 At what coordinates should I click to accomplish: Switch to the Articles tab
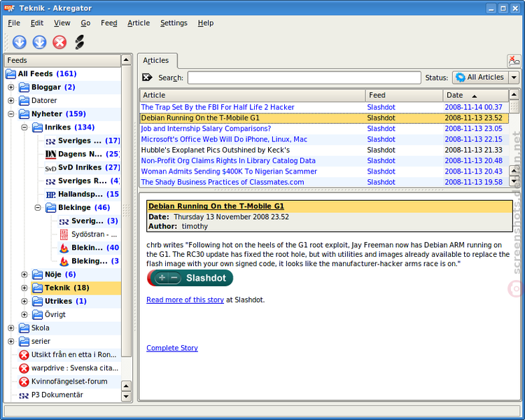(156, 61)
